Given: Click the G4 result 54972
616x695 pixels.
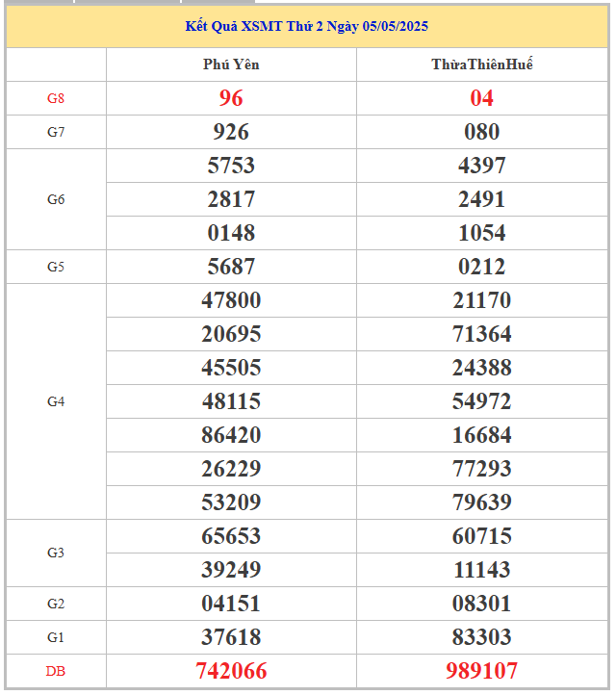Looking at the screenshot, I should point(481,401).
